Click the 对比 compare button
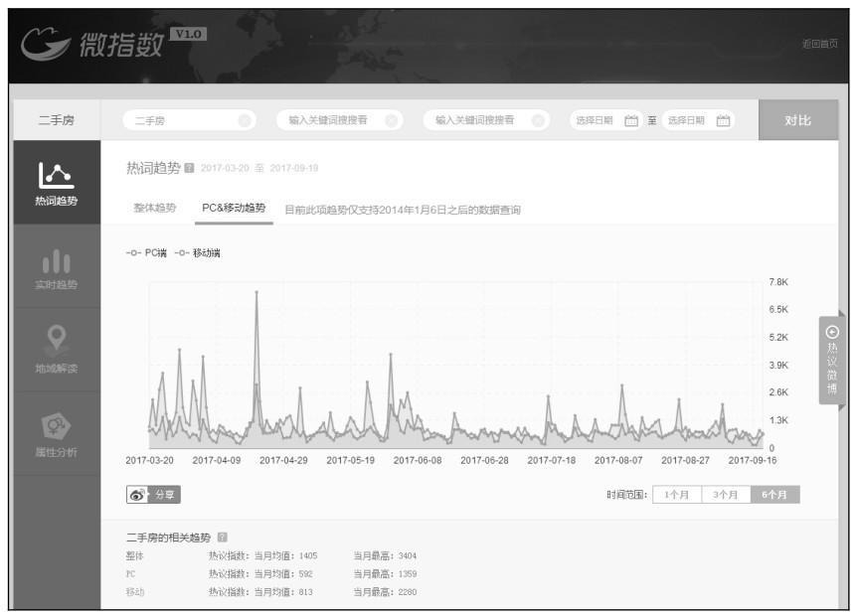856x616 pixels. tap(798, 120)
